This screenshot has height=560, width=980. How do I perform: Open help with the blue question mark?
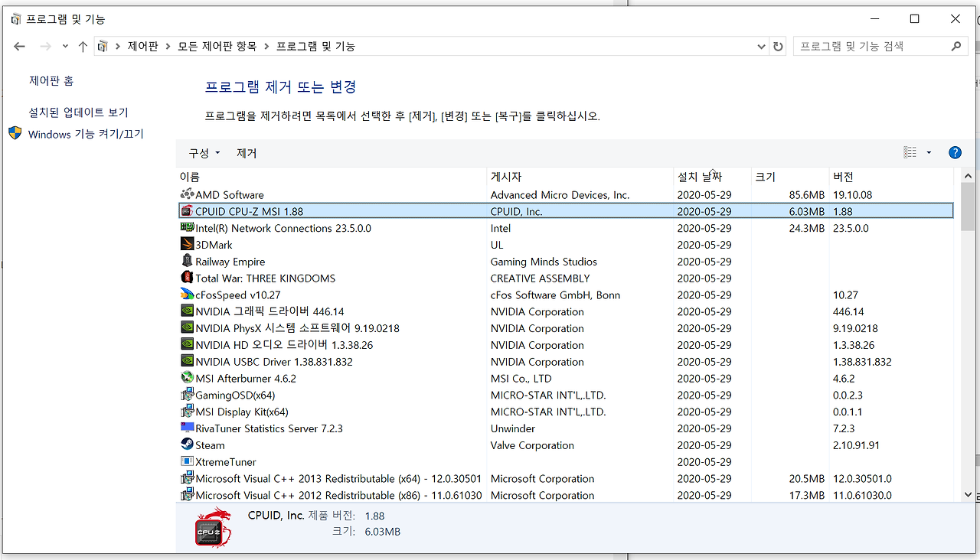[955, 153]
